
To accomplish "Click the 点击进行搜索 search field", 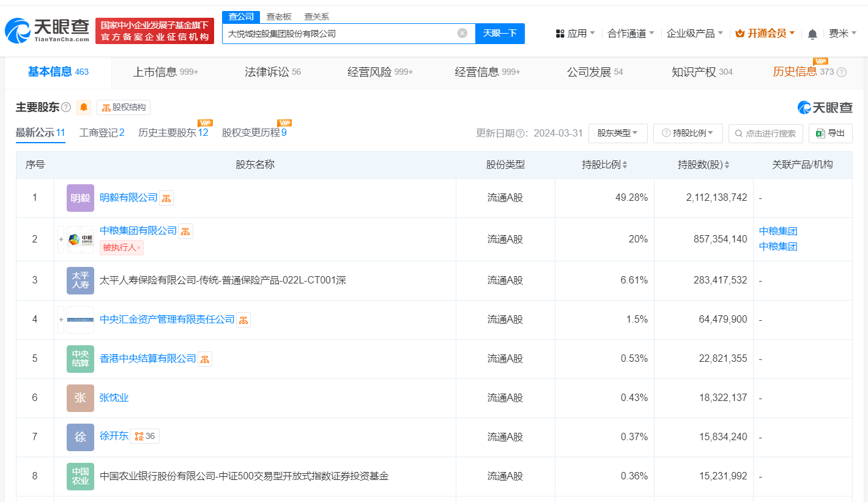I will tap(765, 133).
